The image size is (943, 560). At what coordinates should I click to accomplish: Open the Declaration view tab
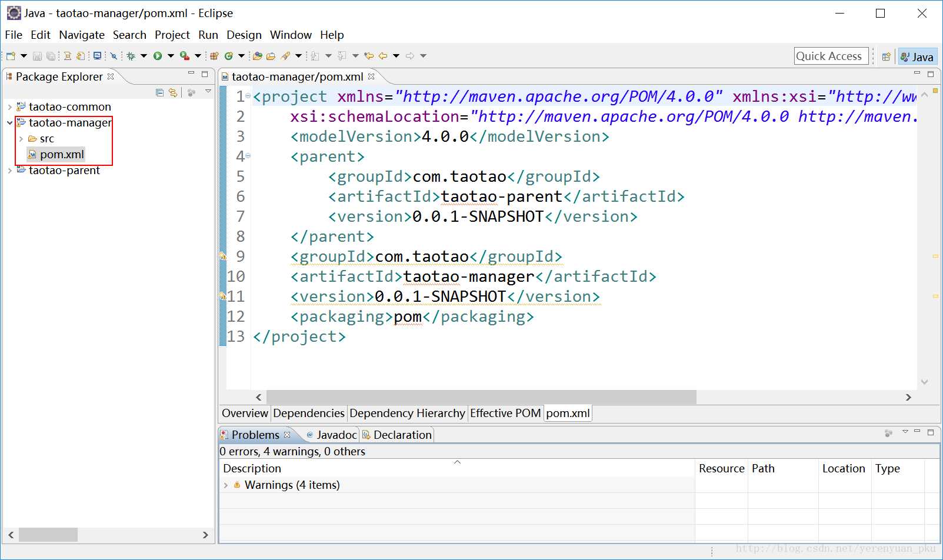(397, 435)
